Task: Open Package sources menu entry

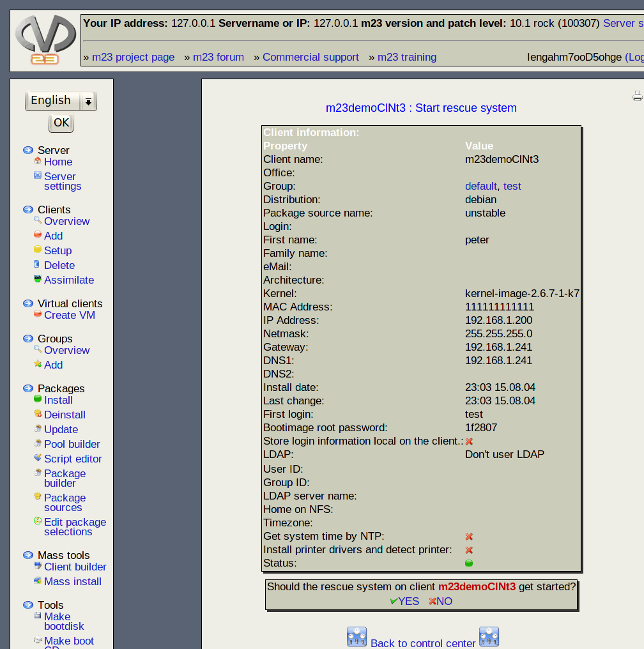Action: [x=64, y=503]
